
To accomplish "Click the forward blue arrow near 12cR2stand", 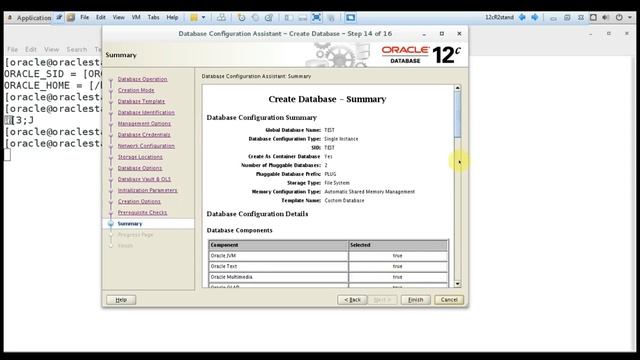I will [x=535, y=18].
